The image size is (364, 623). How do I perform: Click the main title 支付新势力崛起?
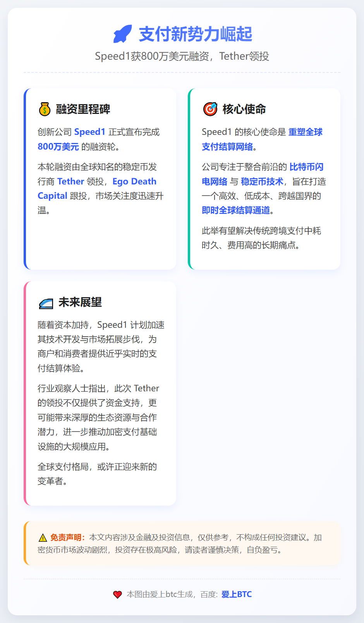(196, 34)
